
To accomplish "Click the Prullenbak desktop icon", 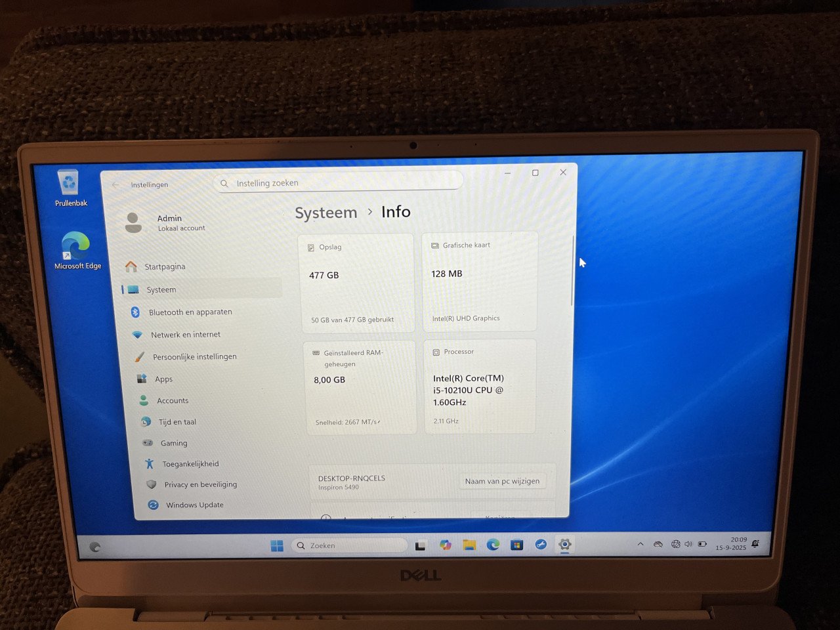I will (70, 188).
